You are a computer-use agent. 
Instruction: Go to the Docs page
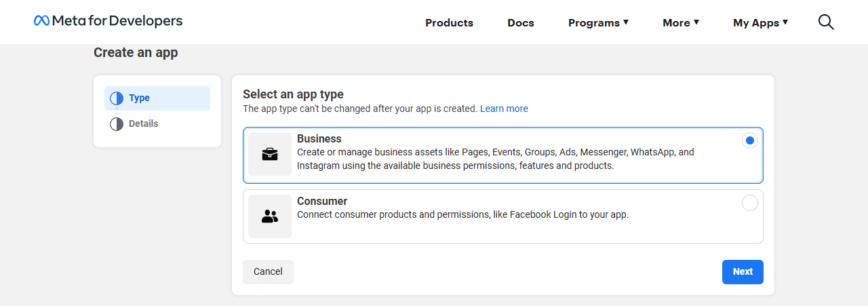pyautogui.click(x=521, y=22)
